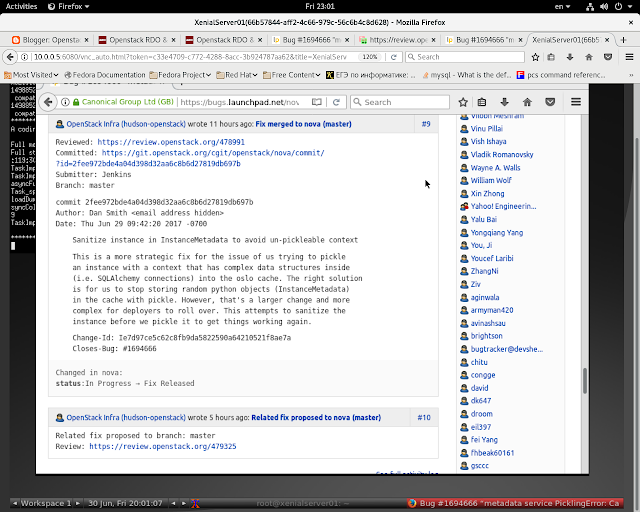Open fhbeak60161 subscriber profile

pyautogui.click(x=492, y=453)
